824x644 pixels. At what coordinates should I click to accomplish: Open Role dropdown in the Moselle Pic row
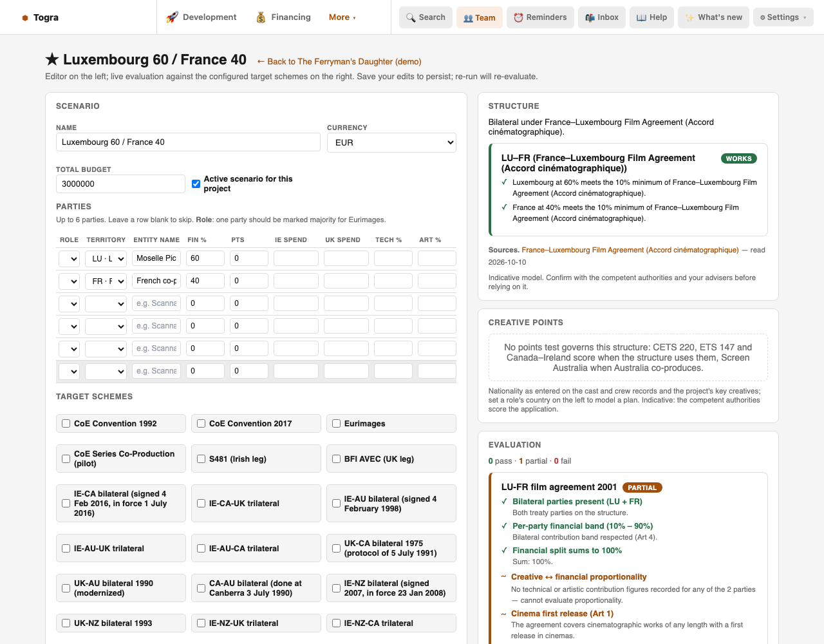click(x=69, y=258)
